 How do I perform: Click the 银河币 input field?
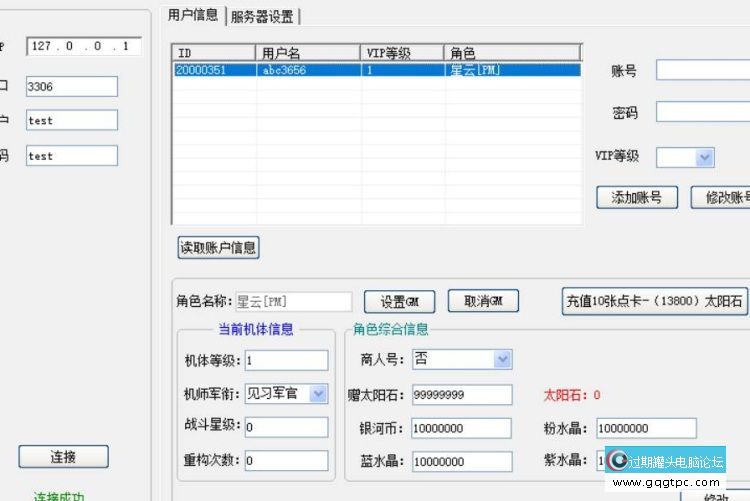(460, 428)
